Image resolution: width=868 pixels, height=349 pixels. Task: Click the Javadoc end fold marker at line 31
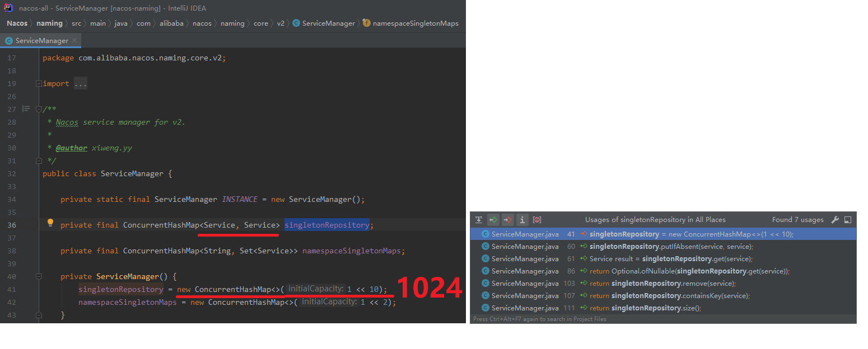pyautogui.click(x=39, y=161)
